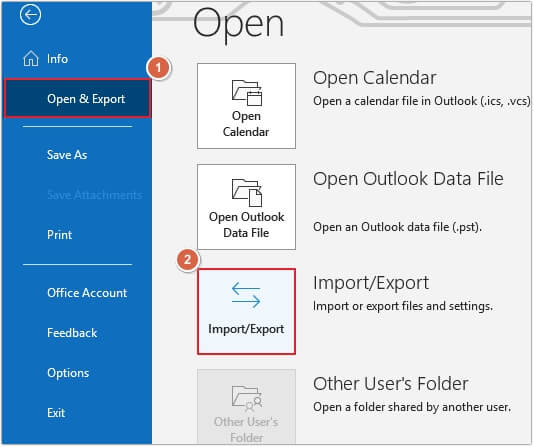The height and width of the screenshot is (447, 534).
Task: Click the Other User's Folder heading
Action: [x=391, y=384]
